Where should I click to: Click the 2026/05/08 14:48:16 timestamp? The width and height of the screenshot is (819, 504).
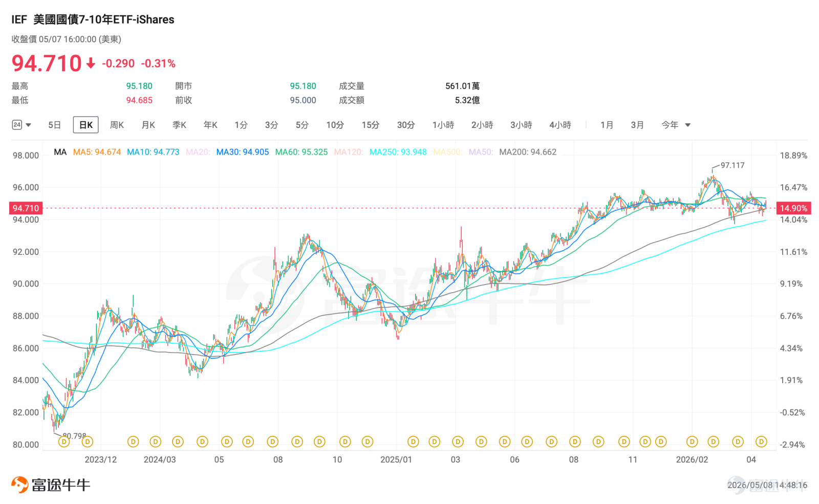767,485
